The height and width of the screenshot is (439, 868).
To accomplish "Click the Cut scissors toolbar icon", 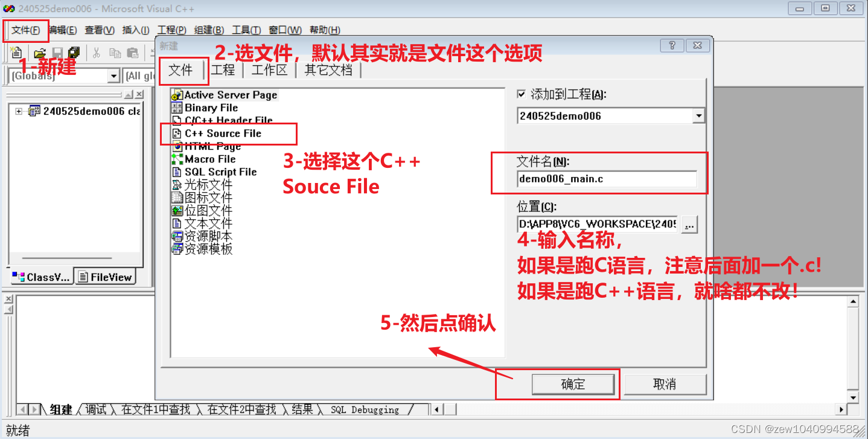I will (x=96, y=53).
